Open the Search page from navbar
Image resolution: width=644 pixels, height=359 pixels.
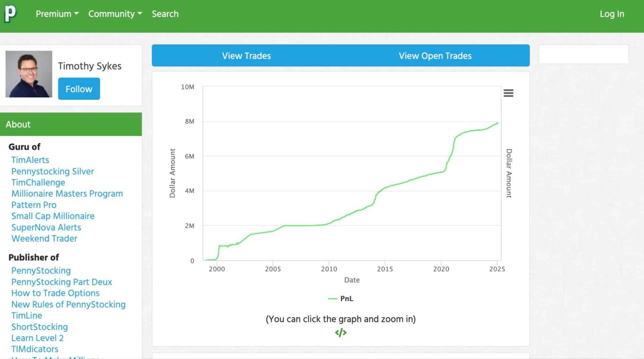[x=165, y=14]
